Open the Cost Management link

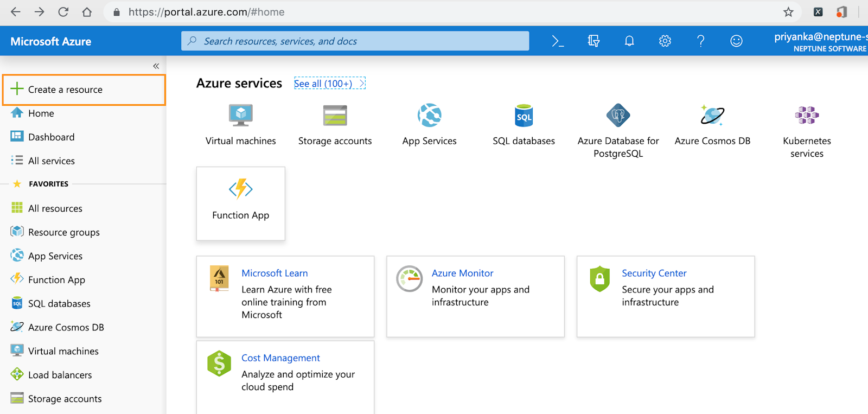(280, 358)
